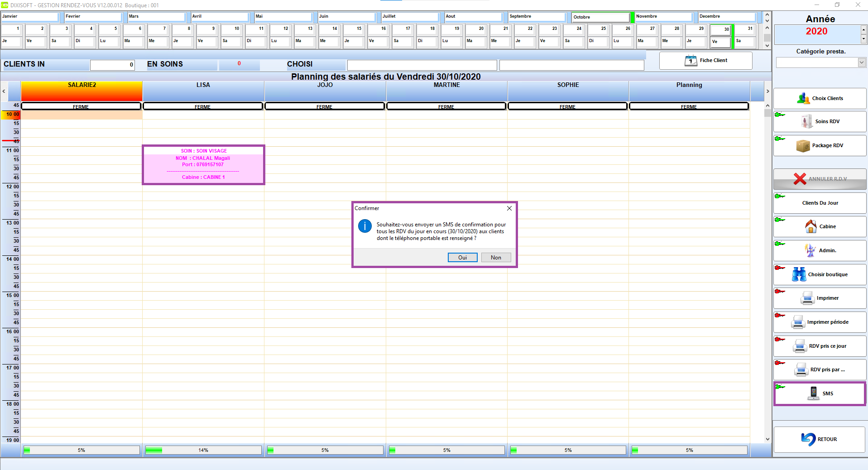Click the red X Annuler R.D.V icon
The width and height of the screenshot is (868, 470).
click(800, 179)
